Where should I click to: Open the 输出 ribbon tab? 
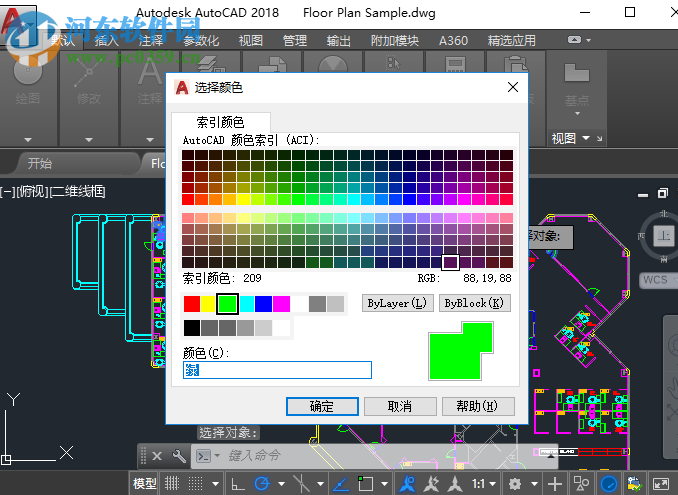pyautogui.click(x=339, y=41)
